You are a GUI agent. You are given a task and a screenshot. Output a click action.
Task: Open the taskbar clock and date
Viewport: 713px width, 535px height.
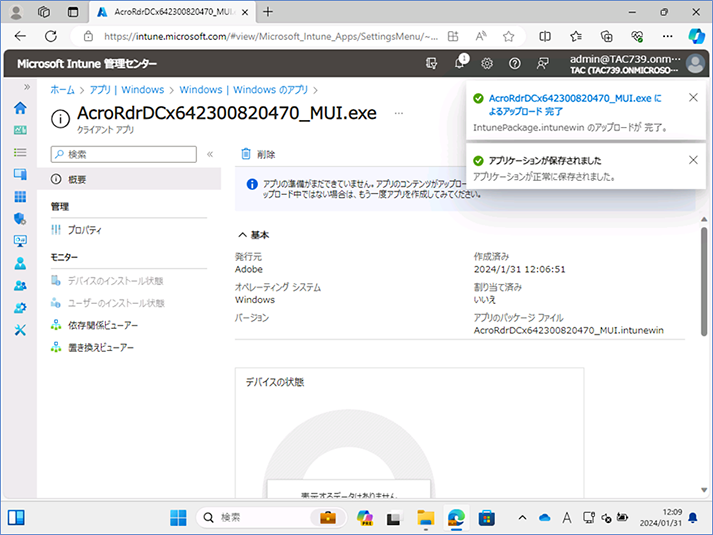point(661,517)
